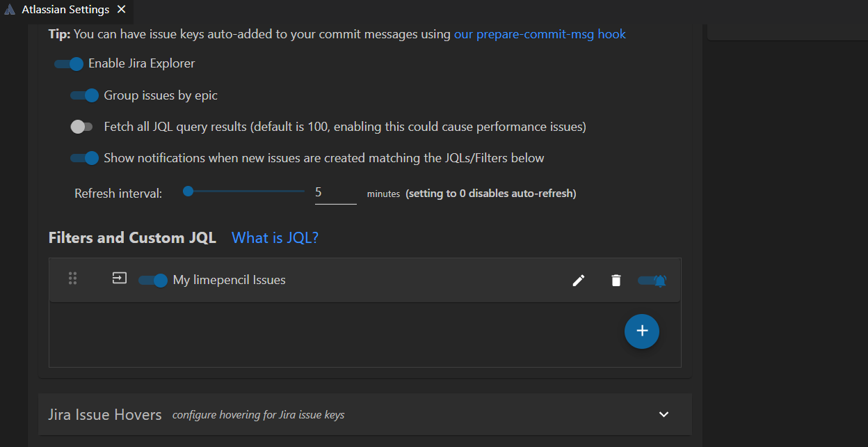Image resolution: width=868 pixels, height=447 pixels.
Task: Open the prepare-commit-msg hook link
Action: [540, 33]
